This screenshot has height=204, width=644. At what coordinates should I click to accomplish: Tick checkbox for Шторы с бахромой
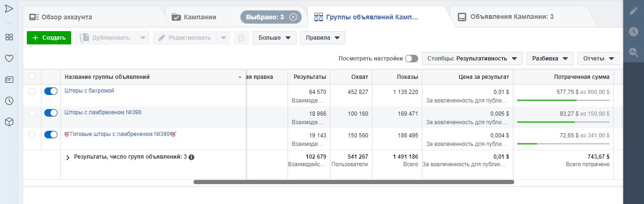[32, 92]
